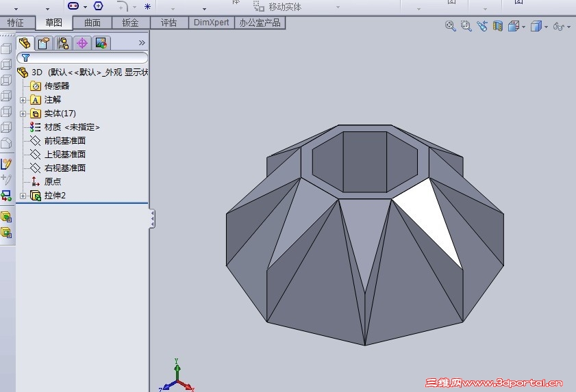The height and width of the screenshot is (392, 576).
Task: Toggle the Section View icon
Action: [498, 26]
